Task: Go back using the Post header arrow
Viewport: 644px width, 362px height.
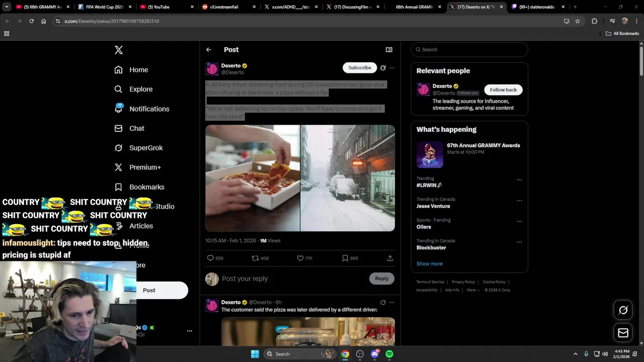Action: (208, 50)
